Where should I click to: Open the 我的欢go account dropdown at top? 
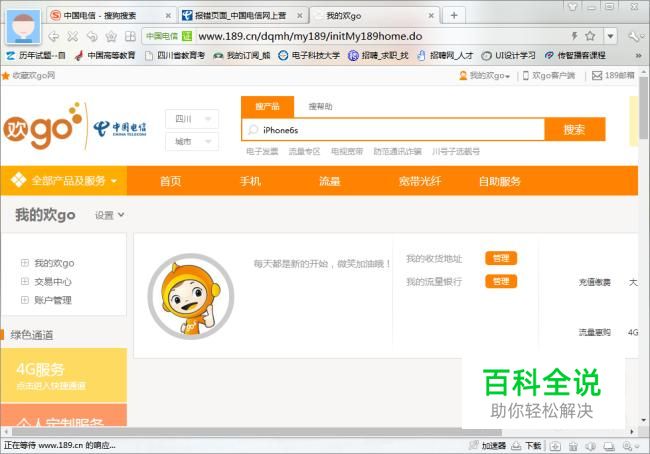click(x=485, y=75)
